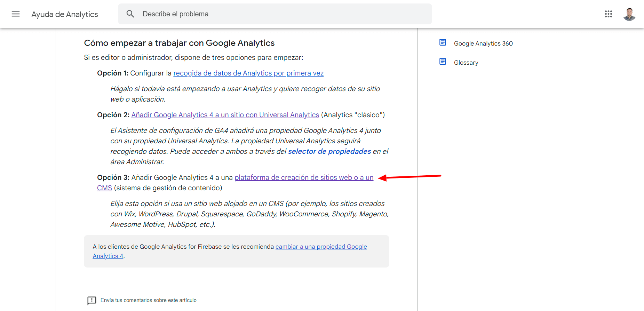Screen dimensions: 644x311
Task: Click the feedback speech bubble icon
Action: pos(92,300)
